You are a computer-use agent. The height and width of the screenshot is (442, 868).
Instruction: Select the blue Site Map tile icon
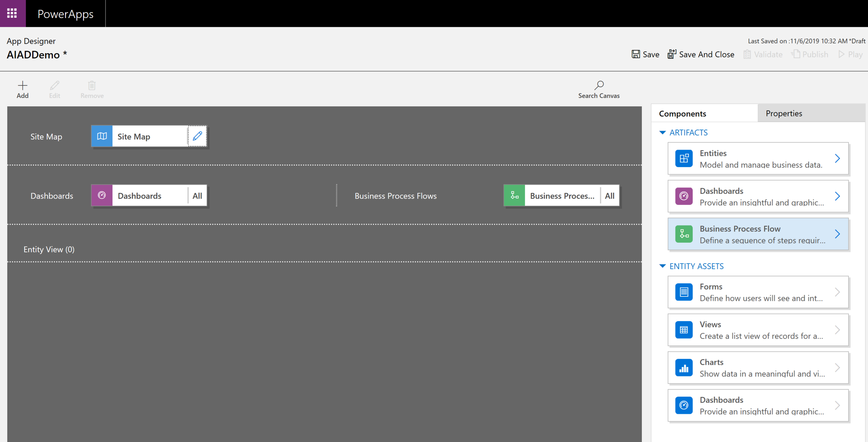tap(102, 136)
